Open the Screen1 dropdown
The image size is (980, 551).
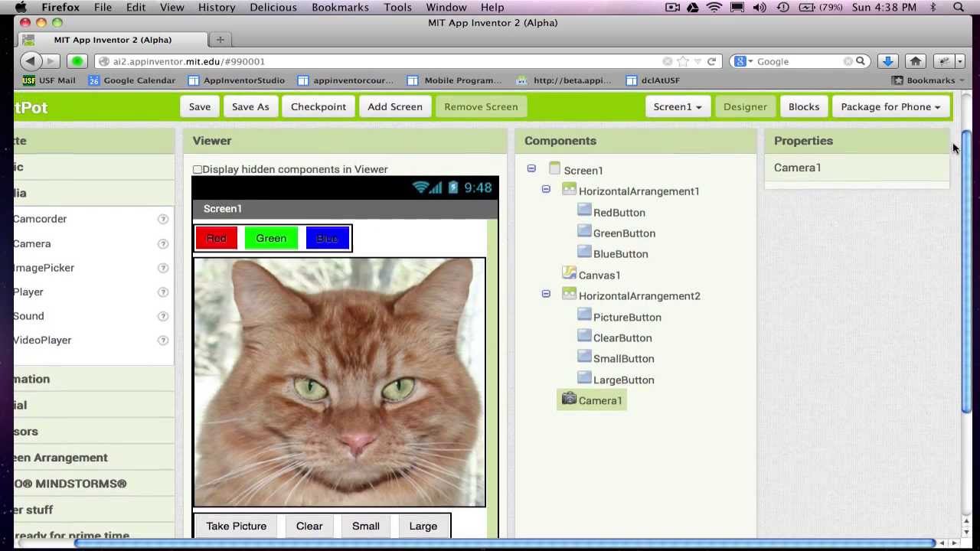click(678, 107)
